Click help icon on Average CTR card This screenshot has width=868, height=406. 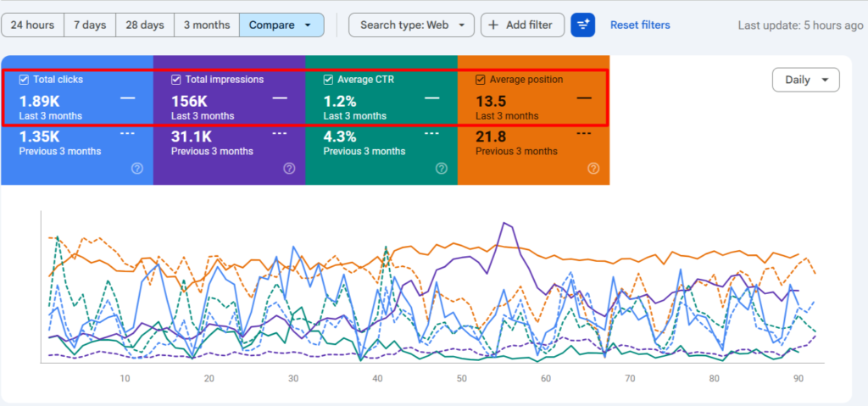click(x=441, y=169)
